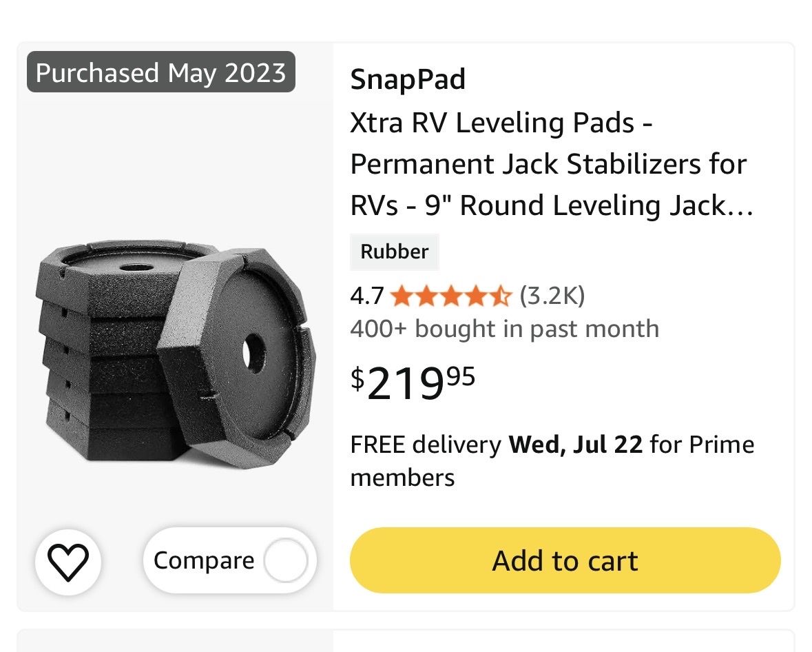
Task: Open the Xtra RV Leveling Pads title
Action: pyautogui.click(x=552, y=164)
